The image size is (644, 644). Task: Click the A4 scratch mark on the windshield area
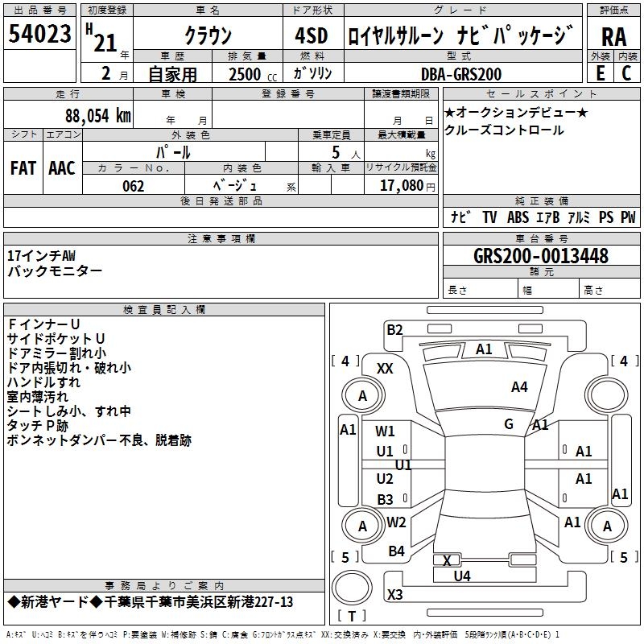(519, 387)
